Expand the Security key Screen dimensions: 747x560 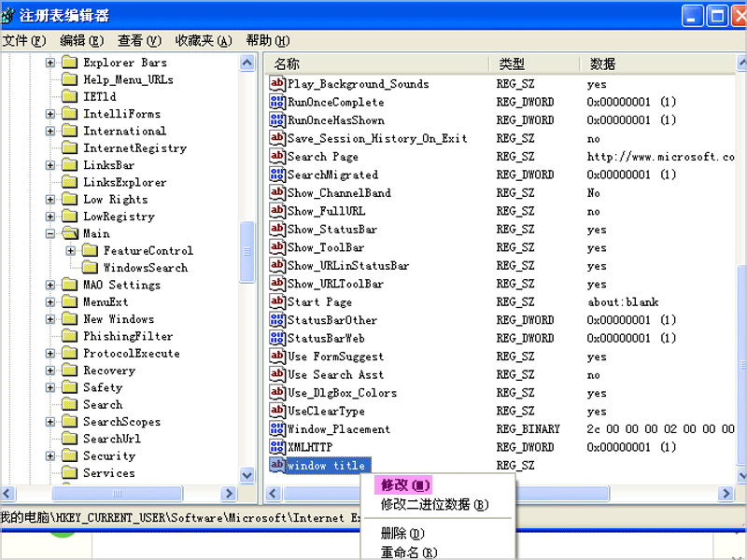pos(50,455)
